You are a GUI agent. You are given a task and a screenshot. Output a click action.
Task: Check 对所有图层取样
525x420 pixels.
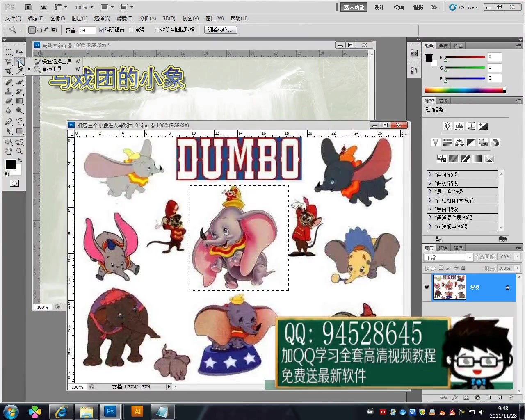157,30
